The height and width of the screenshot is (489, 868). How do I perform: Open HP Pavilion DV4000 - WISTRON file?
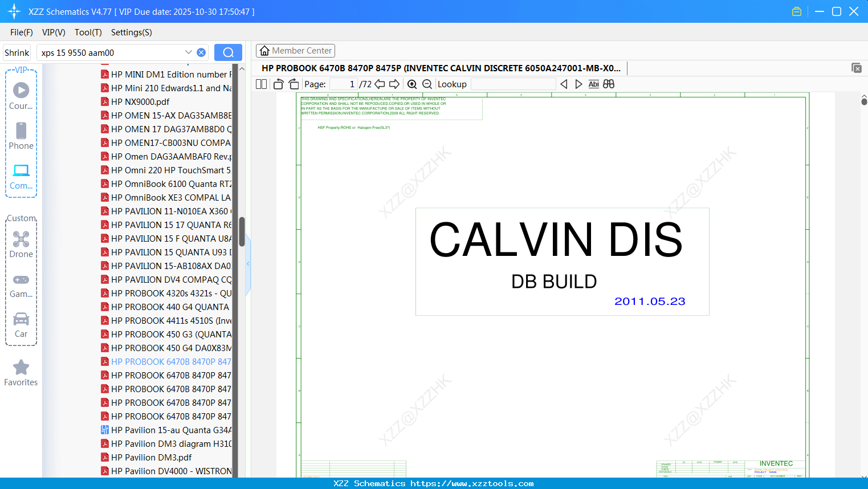(x=166, y=471)
